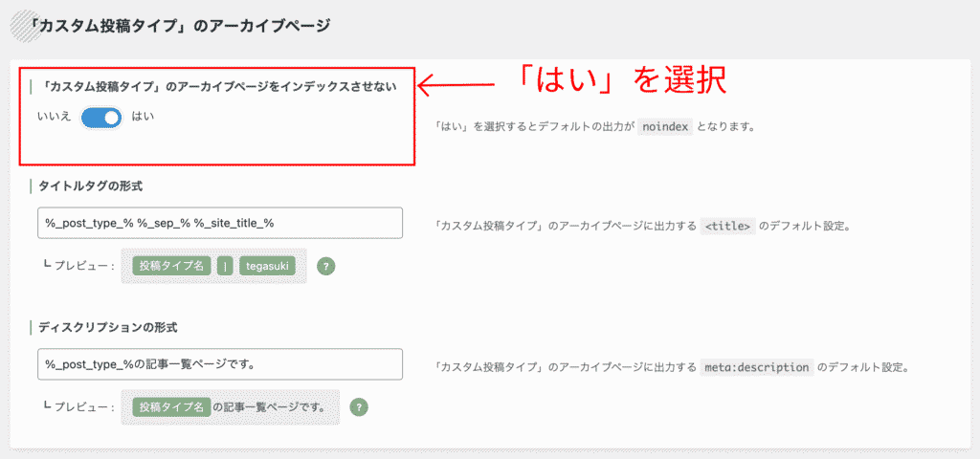Click the タイトルタグの形式 input field

pyautogui.click(x=220, y=223)
